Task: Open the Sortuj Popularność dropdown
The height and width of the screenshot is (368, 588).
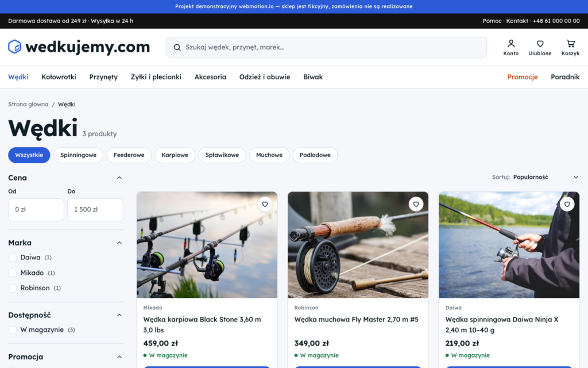Action: click(x=546, y=177)
